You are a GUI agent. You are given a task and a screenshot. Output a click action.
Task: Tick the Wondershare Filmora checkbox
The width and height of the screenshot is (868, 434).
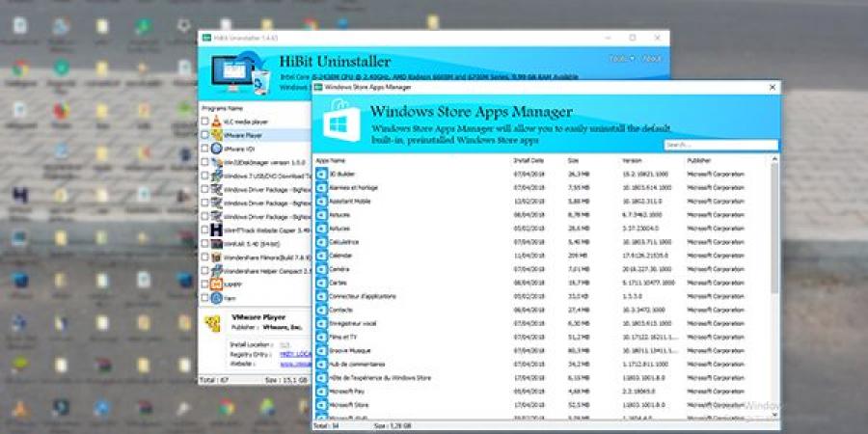pos(204,258)
